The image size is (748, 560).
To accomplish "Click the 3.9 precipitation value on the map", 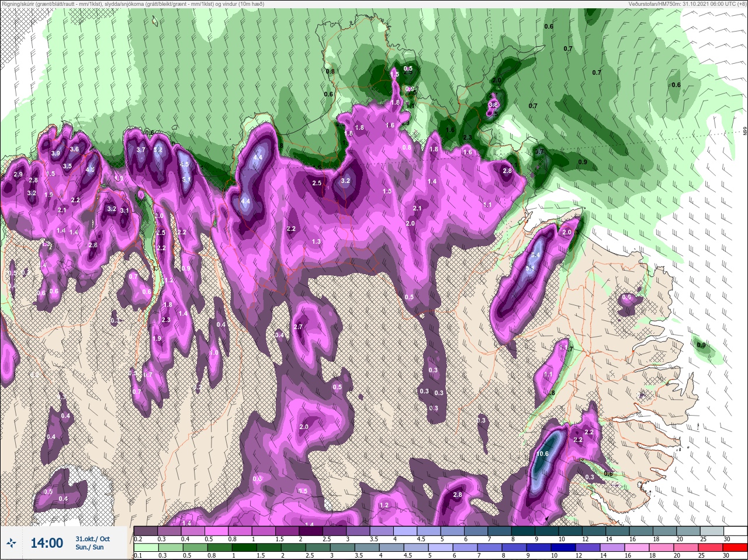I will point(56,153).
